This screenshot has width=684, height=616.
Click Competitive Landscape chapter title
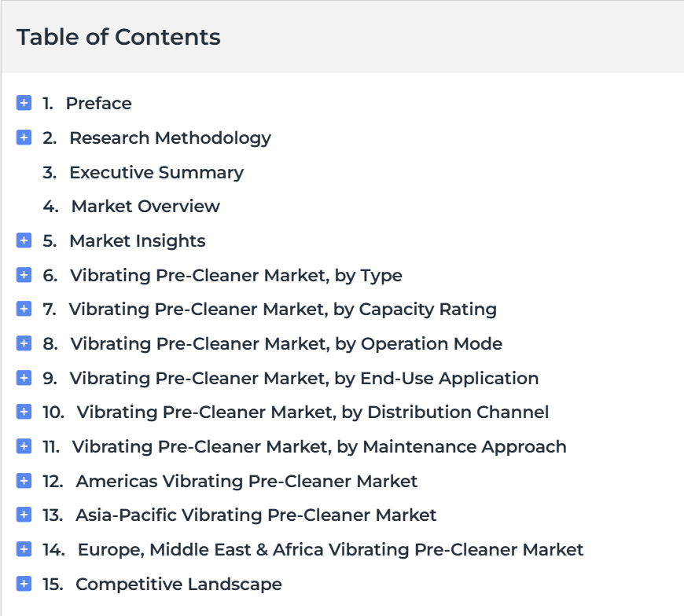pyautogui.click(x=178, y=585)
